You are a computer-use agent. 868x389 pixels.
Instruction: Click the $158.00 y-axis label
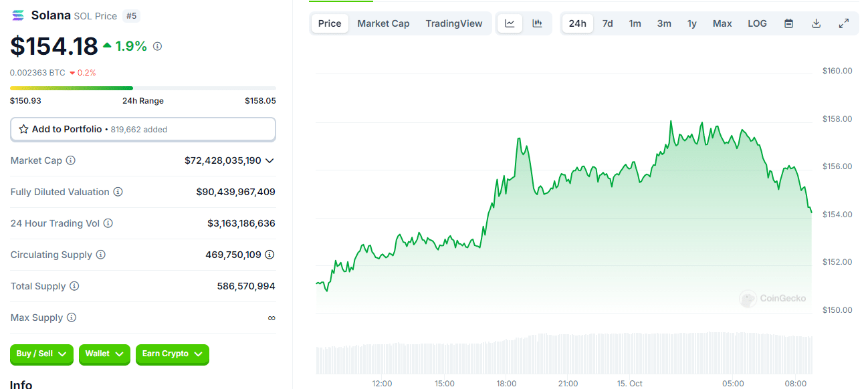pyautogui.click(x=837, y=119)
